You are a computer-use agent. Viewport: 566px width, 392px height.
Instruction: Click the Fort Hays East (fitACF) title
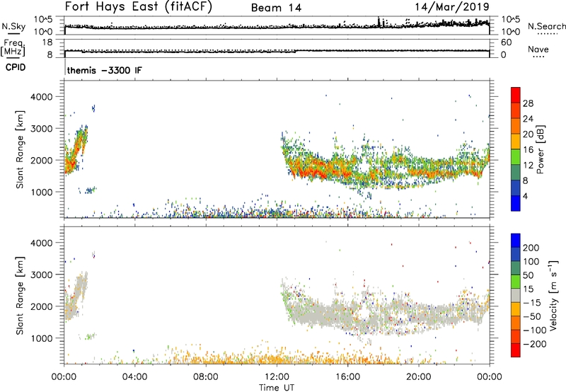139,7
